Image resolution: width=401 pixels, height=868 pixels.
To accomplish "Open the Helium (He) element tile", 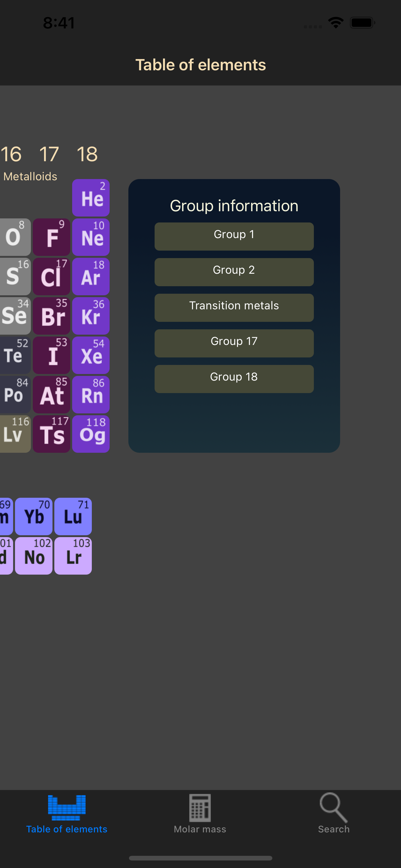I will 91,198.
